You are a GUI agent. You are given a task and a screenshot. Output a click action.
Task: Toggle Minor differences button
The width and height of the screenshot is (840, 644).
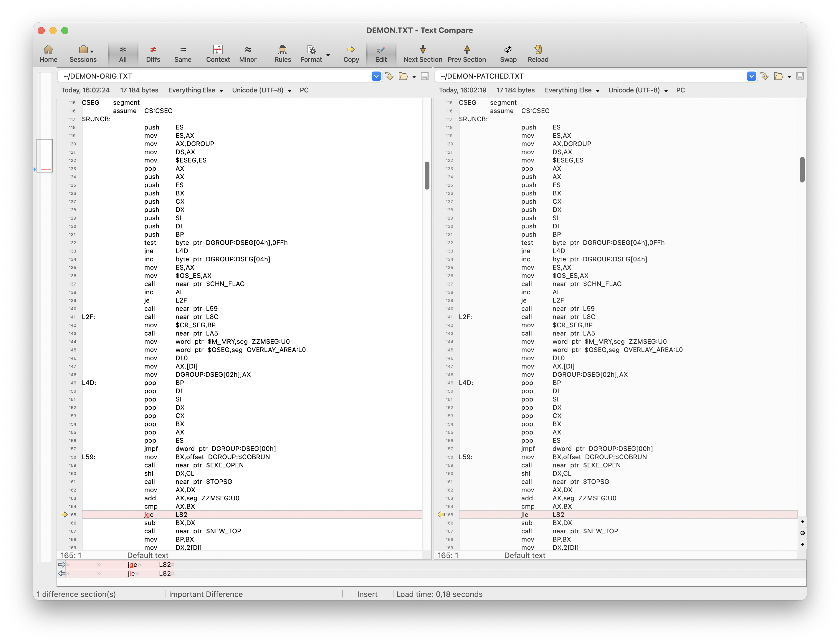click(247, 53)
